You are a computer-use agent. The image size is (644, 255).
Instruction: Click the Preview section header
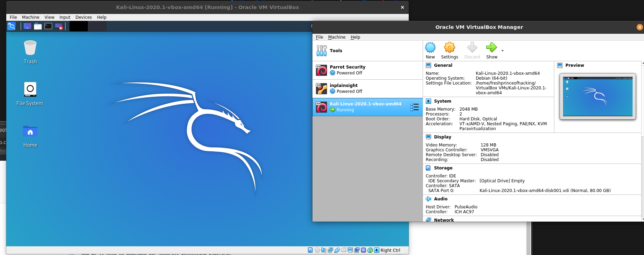point(574,65)
